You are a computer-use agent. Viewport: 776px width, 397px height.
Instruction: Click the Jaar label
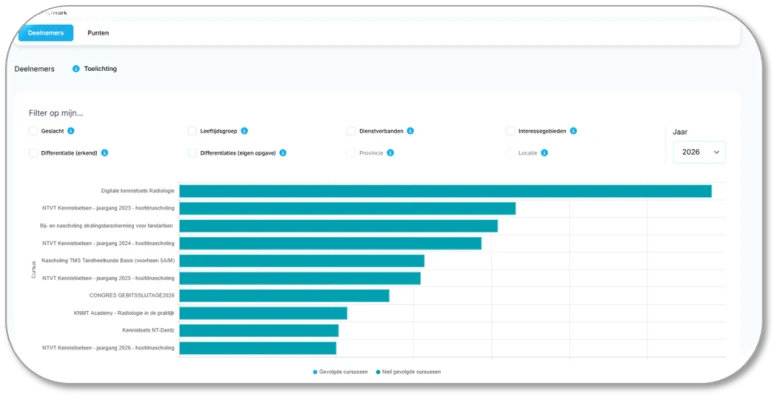pos(680,132)
